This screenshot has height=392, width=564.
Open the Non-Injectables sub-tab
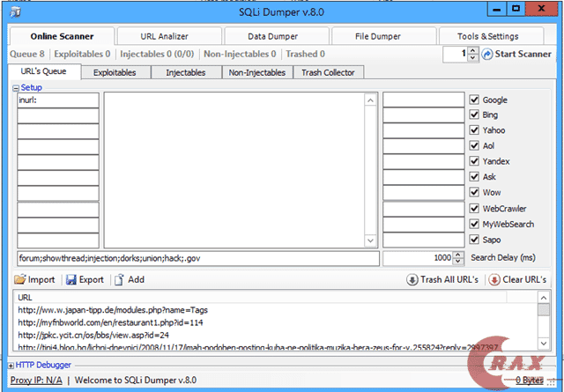click(257, 72)
